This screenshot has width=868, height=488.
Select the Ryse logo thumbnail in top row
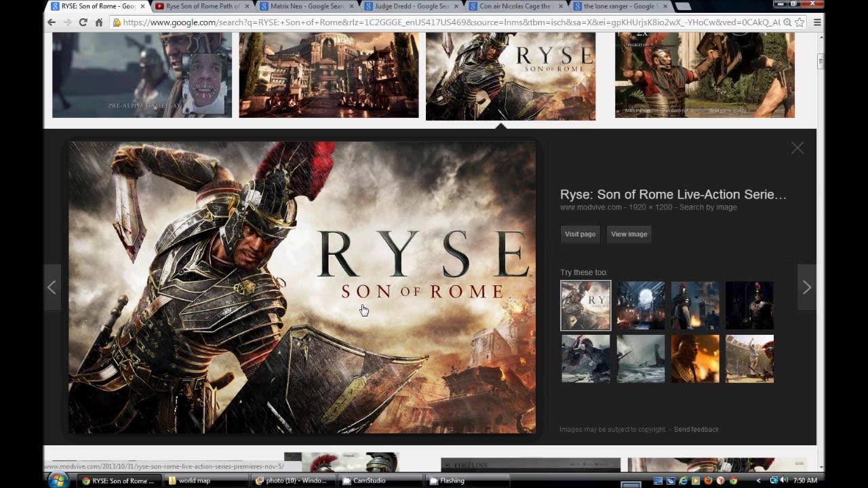click(x=511, y=76)
